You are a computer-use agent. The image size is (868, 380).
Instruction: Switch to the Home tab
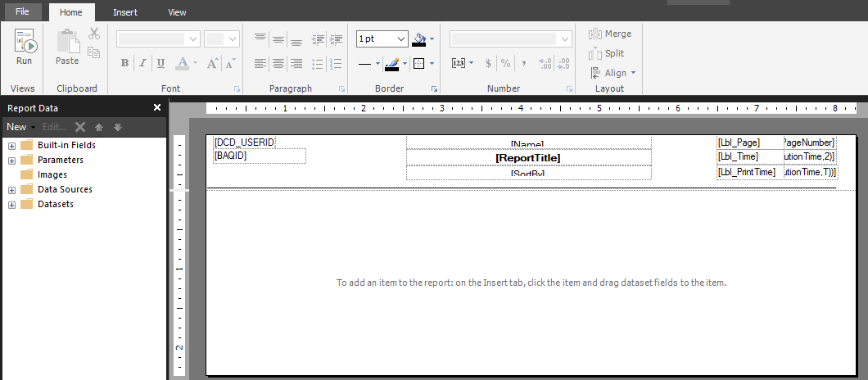71,12
